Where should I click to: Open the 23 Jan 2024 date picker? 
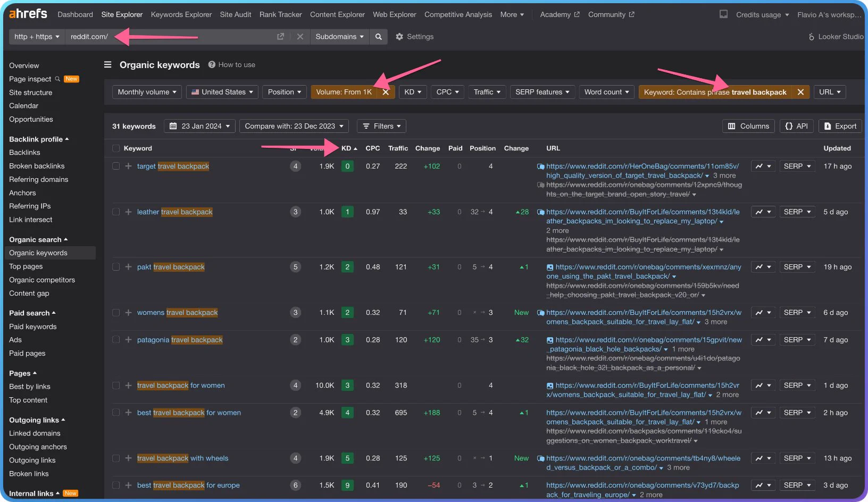tap(199, 126)
